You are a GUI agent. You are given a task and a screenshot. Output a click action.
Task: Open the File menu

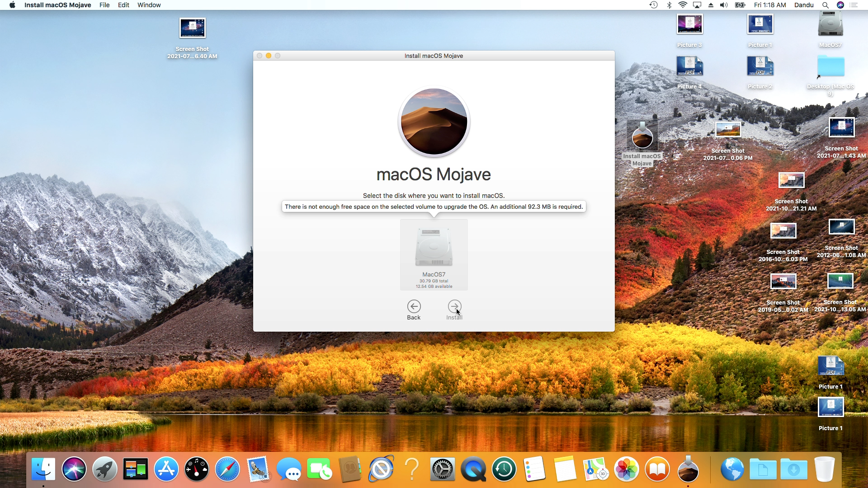104,5
